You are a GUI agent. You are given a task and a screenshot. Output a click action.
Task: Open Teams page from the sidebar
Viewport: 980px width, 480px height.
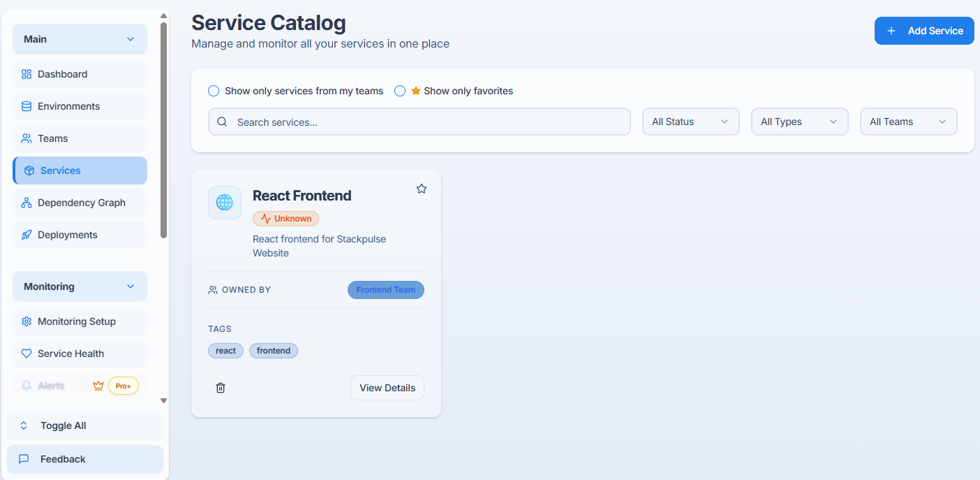(x=52, y=138)
